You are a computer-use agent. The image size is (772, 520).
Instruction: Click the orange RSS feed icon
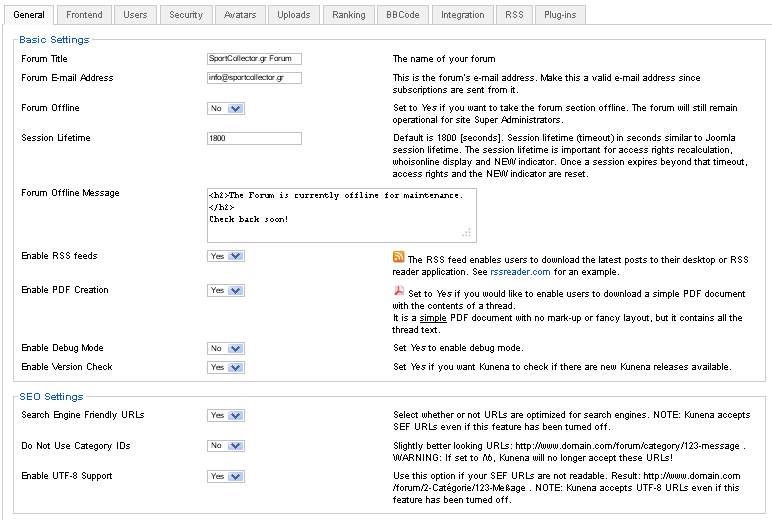tap(398, 257)
